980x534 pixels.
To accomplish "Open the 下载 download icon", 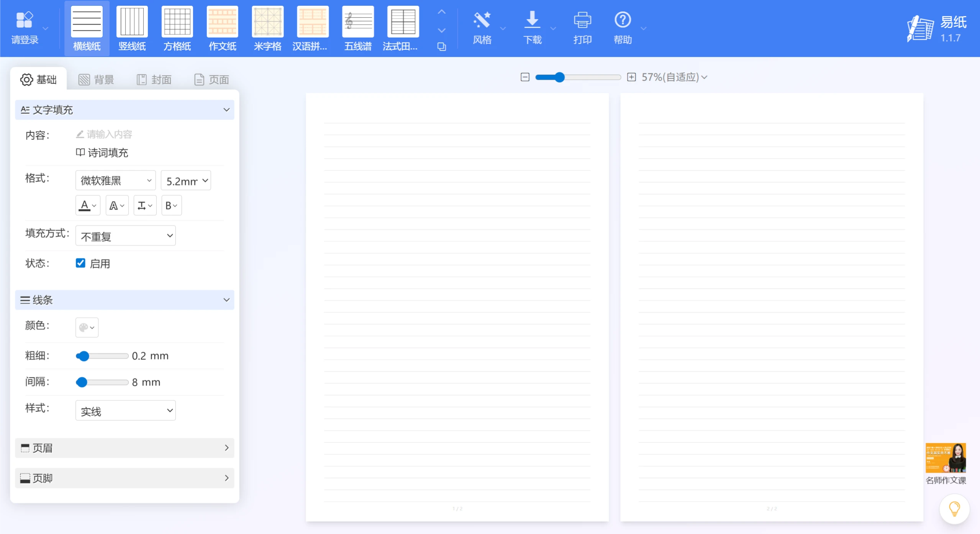I will pos(532,20).
